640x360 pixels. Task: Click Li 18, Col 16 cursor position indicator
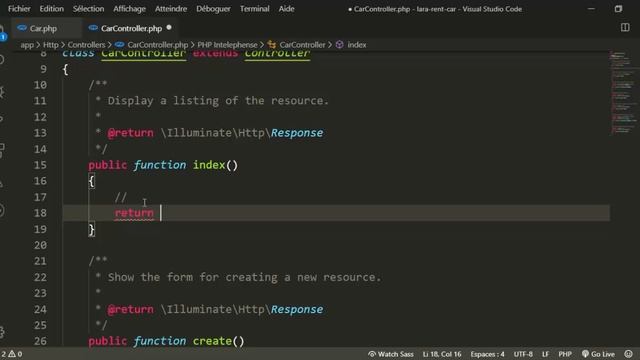pyautogui.click(x=442, y=354)
